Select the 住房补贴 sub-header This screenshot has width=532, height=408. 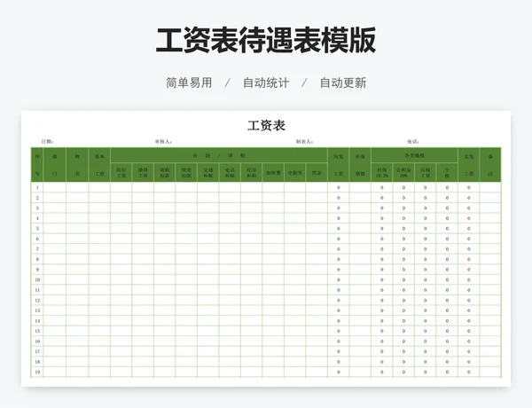coord(252,172)
